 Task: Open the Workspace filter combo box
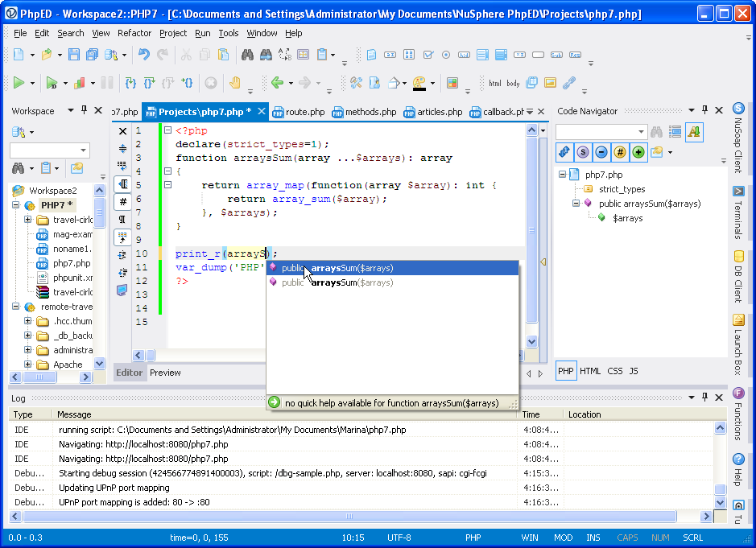[x=50, y=150]
